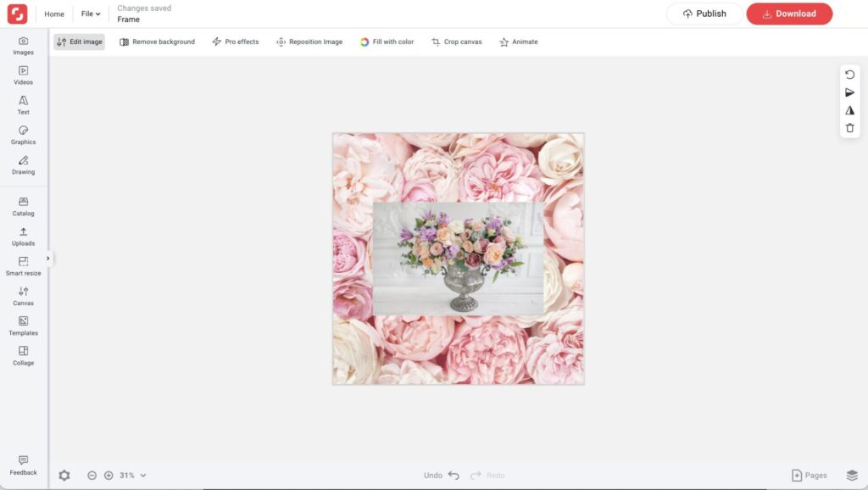Flip the image horizontally

(850, 92)
